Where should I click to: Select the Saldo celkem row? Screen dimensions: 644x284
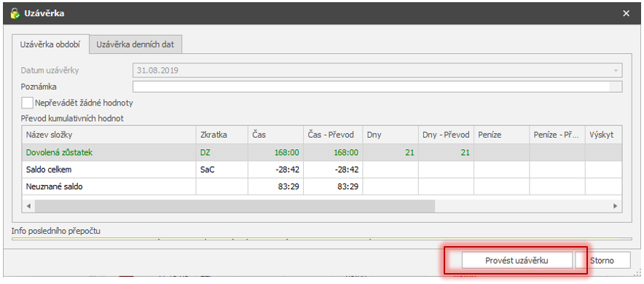pos(322,170)
